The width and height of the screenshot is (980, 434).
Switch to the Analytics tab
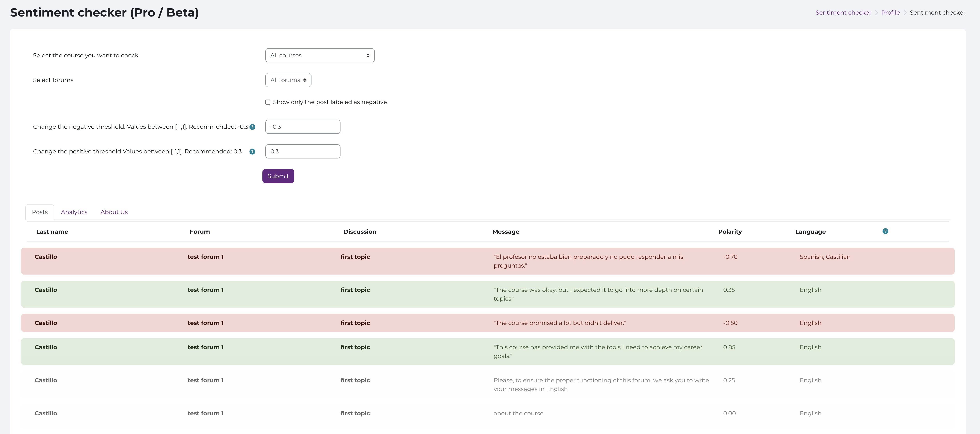(74, 212)
